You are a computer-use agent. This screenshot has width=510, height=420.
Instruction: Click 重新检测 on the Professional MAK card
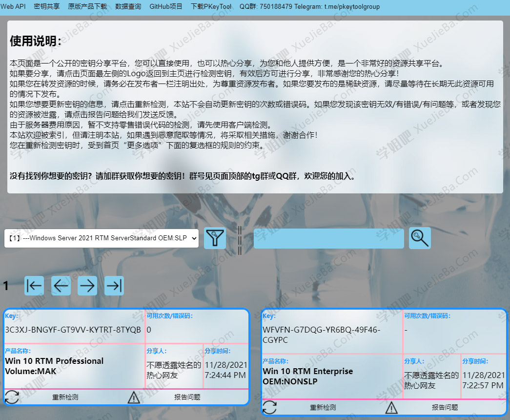click(65, 397)
